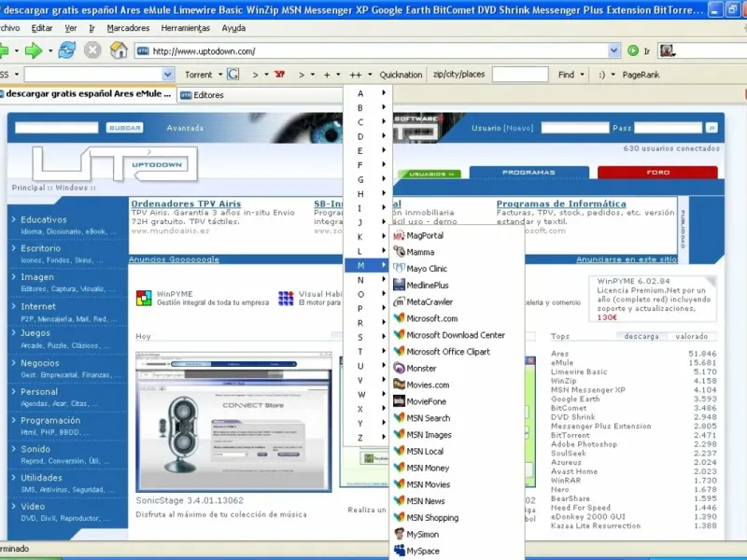Expand the N letter submenu
Screen dimensions: 747x560
(x=368, y=280)
